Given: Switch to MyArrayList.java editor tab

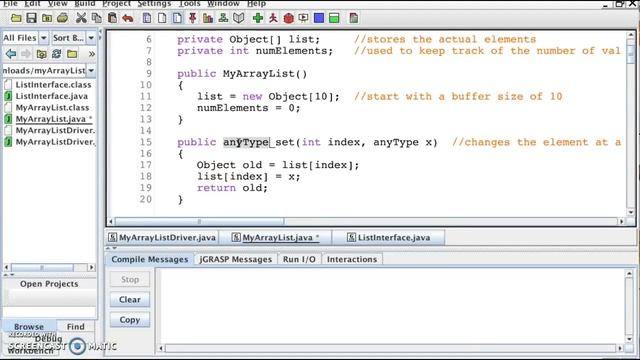Looking at the screenshot, I should [x=275, y=238].
